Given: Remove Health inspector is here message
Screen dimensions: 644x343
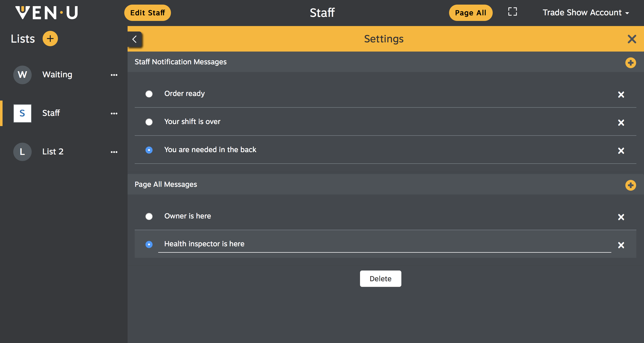Looking at the screenshot, I should 621,245.
